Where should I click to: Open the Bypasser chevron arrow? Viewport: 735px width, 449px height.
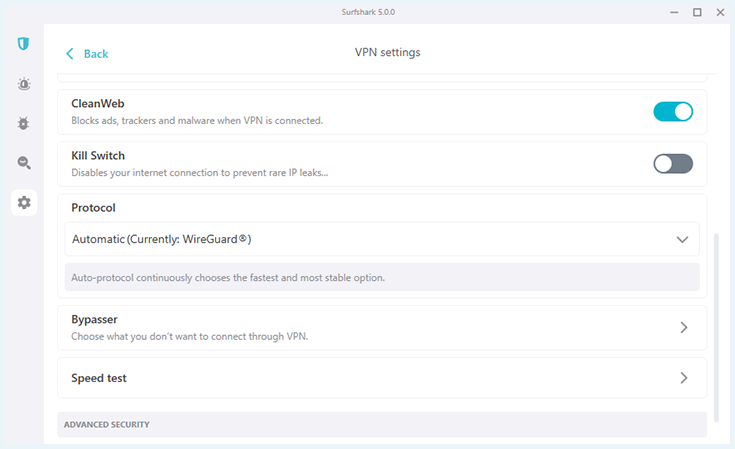tap(684, 327)
